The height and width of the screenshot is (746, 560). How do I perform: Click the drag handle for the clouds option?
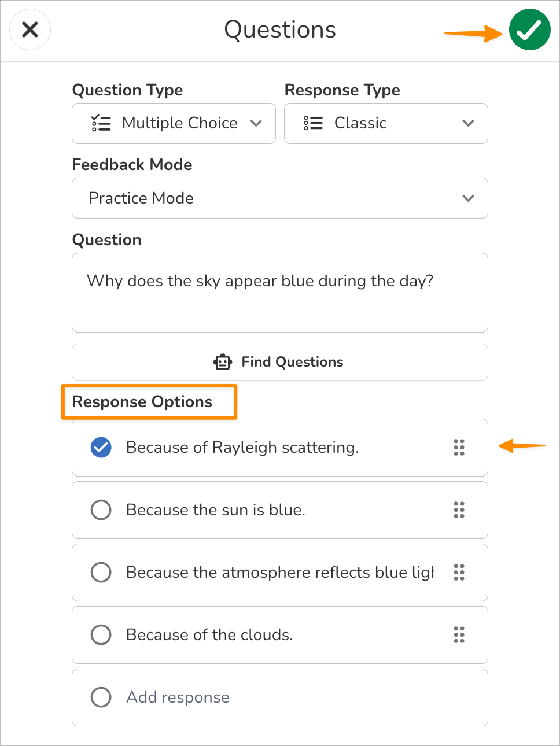click(459, 635)
